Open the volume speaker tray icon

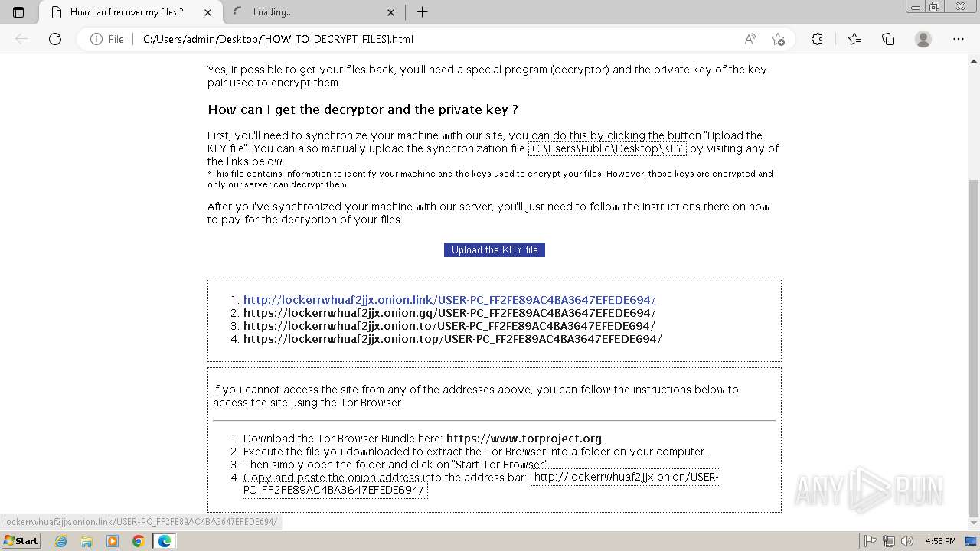point(906,541)
